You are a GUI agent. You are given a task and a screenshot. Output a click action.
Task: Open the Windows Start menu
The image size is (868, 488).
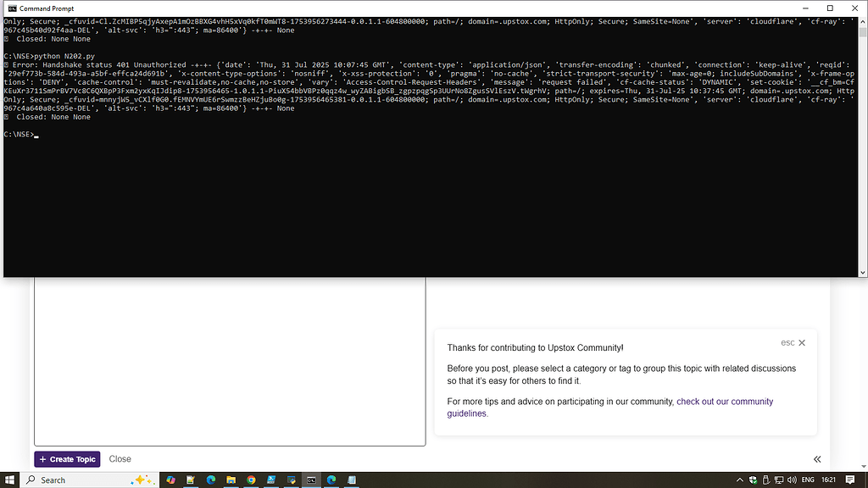9,480
